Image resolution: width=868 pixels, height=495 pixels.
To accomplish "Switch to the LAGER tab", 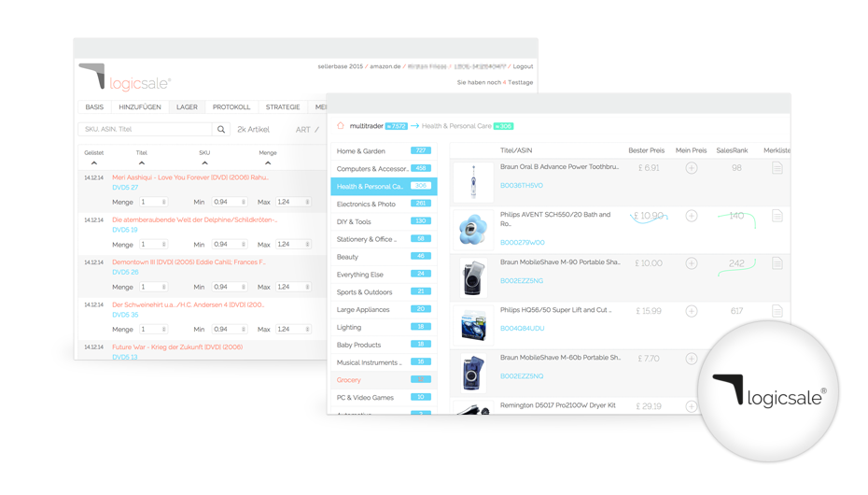I will 187,106.
